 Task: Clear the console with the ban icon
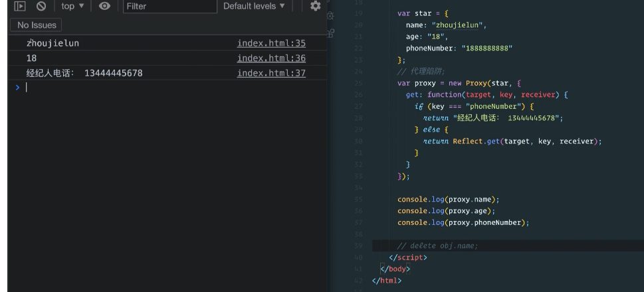(41, 6)
